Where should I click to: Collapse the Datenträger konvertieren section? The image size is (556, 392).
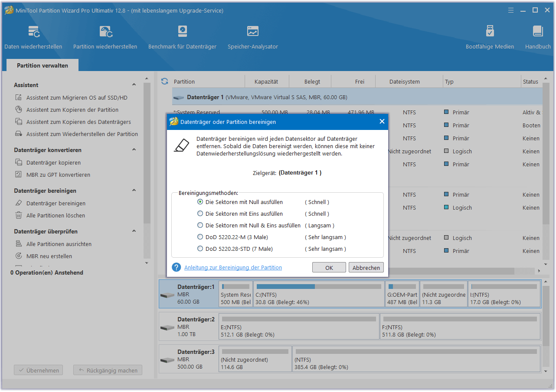tap(134, 150)
